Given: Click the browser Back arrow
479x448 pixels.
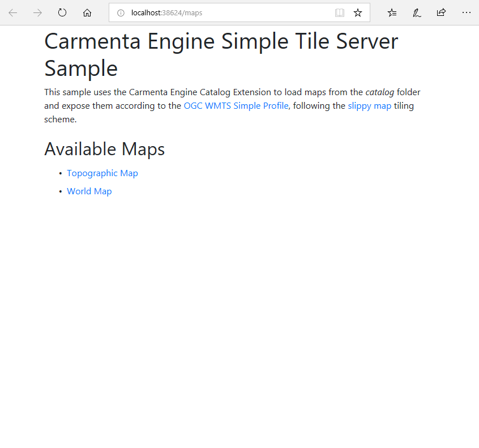Looking at the screenshot, I should pos(13,12).
